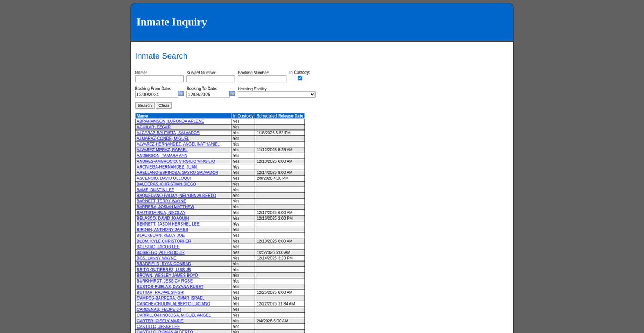
Task: Select release date 12/10/2025 6:00 AM
Action: coord(275,161)
